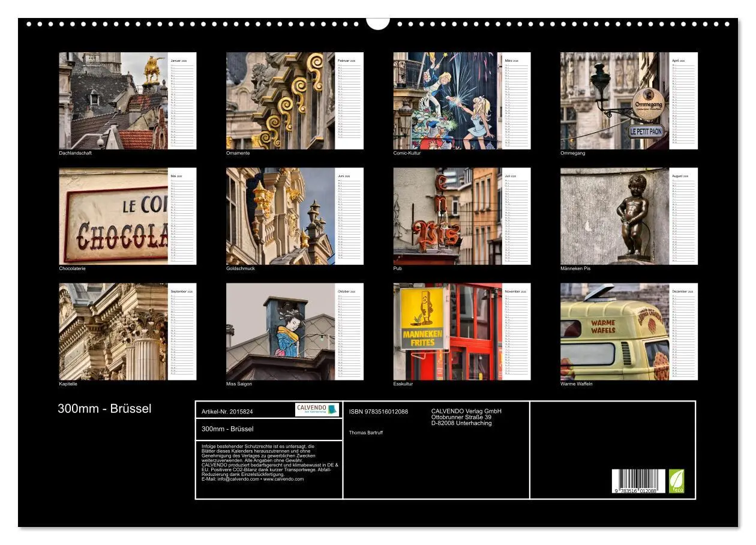Click the calendar hanging notch at top
Image resolution: width=756 pixels, height=545 pixels.
coord(378,23)
